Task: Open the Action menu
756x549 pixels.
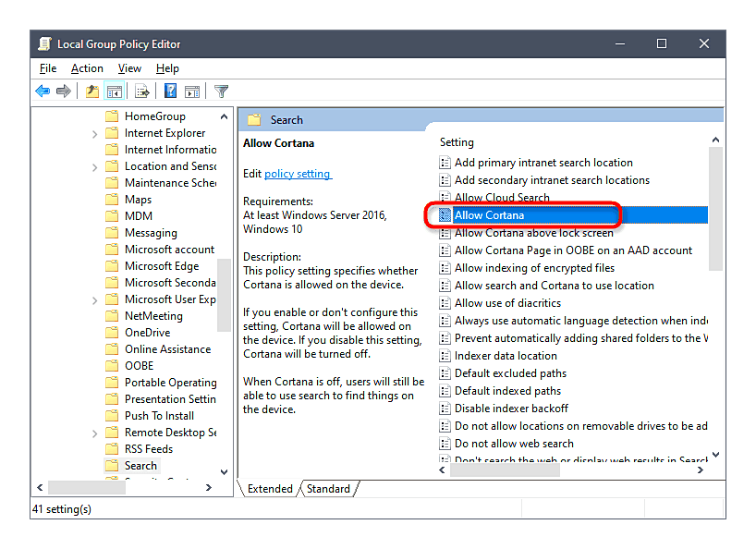Action: click(x=87, y=68)
